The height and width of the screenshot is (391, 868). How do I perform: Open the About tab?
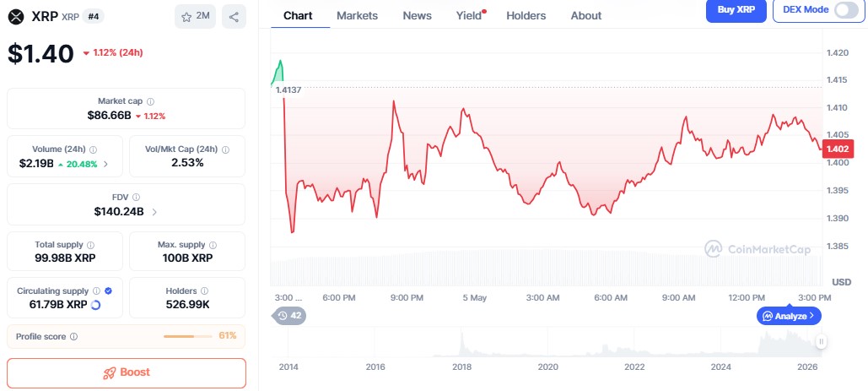586,15
